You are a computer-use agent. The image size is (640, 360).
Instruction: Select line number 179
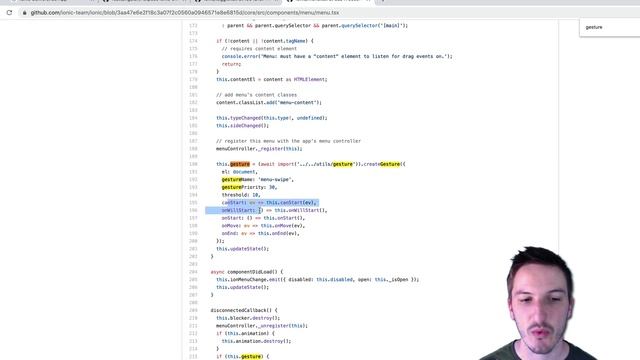[x=193, y=79]
